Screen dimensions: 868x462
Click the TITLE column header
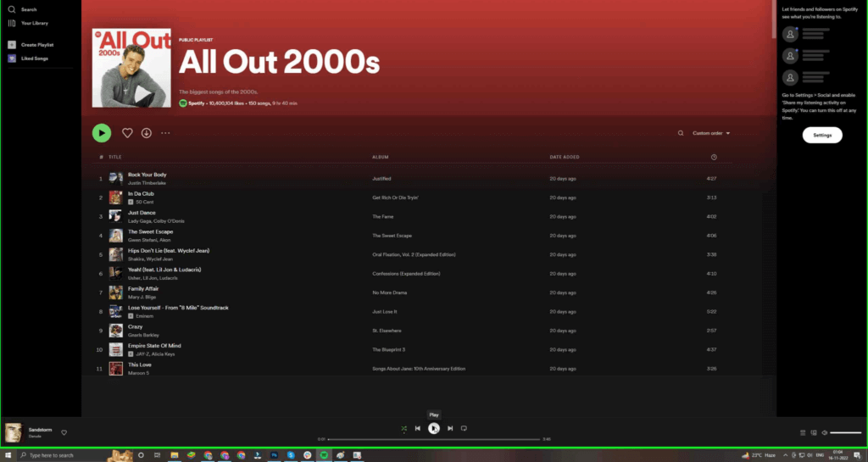point(115,157)
